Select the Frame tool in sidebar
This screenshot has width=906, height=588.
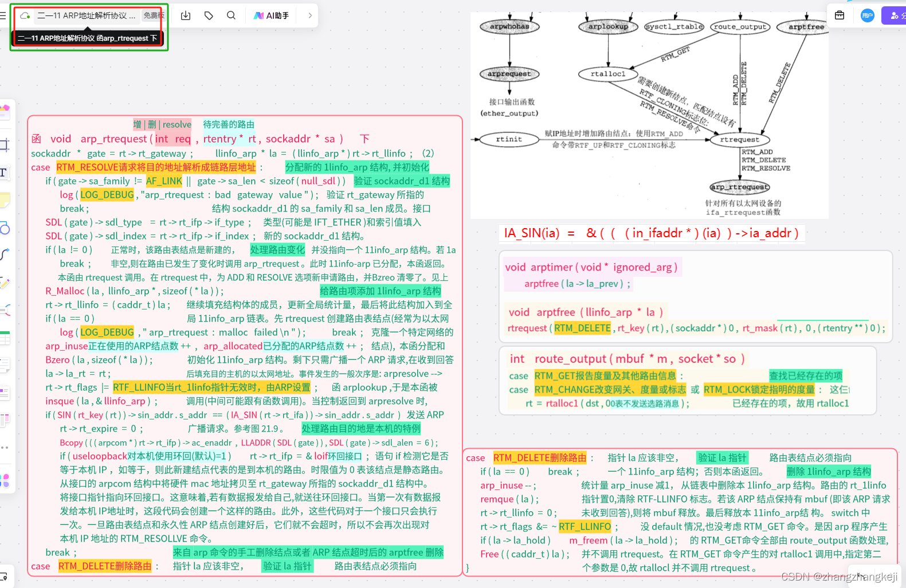click(x=4, y=144)
